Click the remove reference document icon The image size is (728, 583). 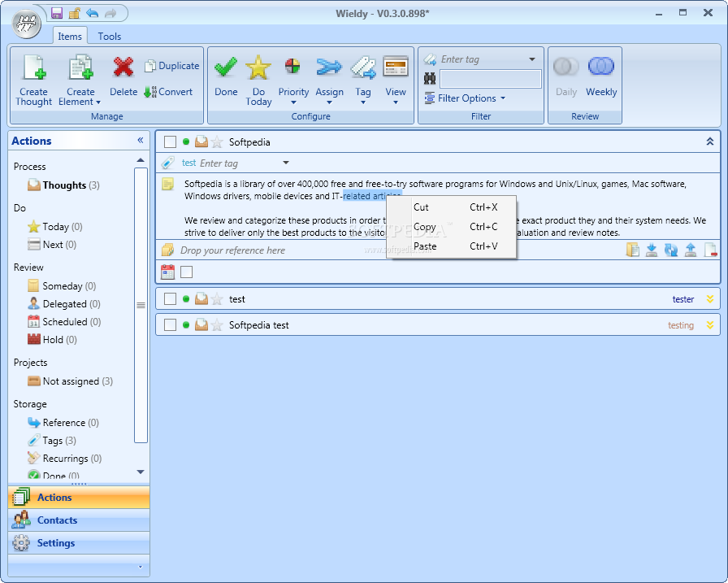(x=710, y=250)
